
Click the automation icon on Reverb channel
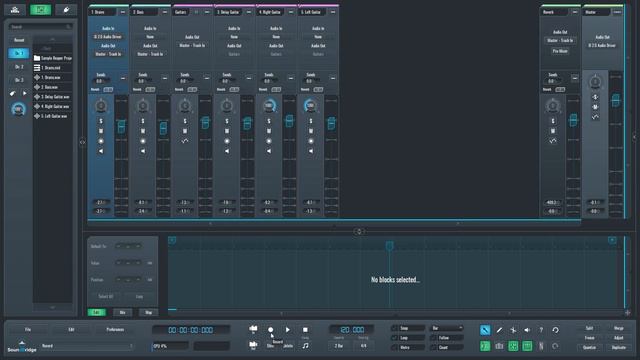553,141
